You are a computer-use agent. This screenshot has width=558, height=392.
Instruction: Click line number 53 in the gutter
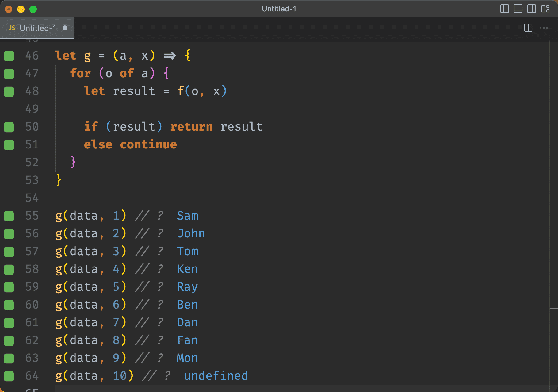pyautogui.click(x=32, y=180)
